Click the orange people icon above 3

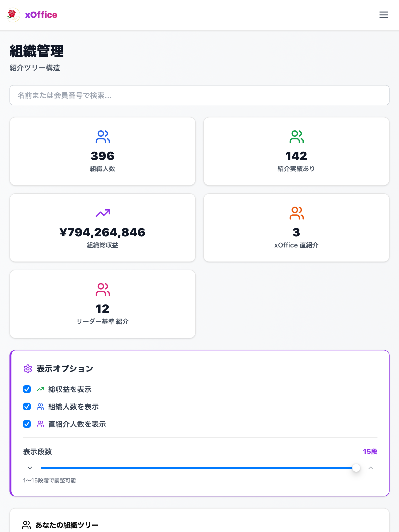click(297, 213)
